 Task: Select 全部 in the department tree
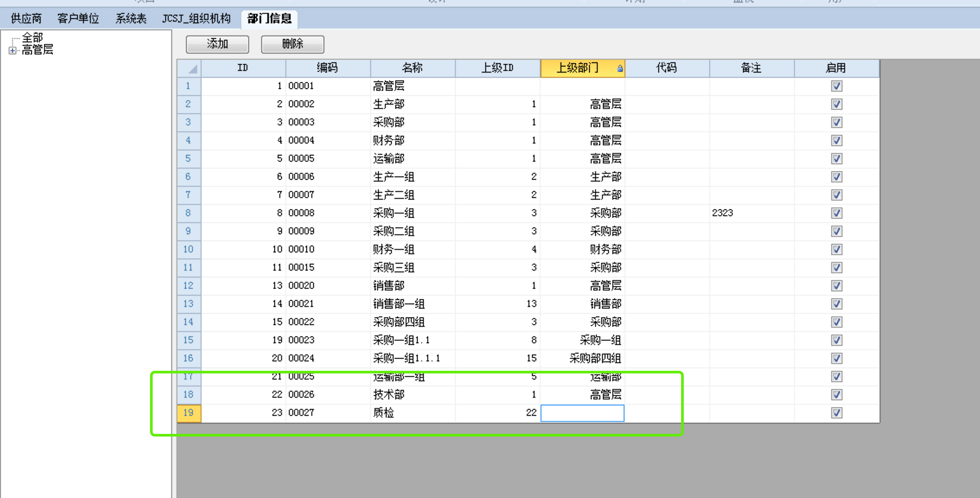(x=32, y=38)
